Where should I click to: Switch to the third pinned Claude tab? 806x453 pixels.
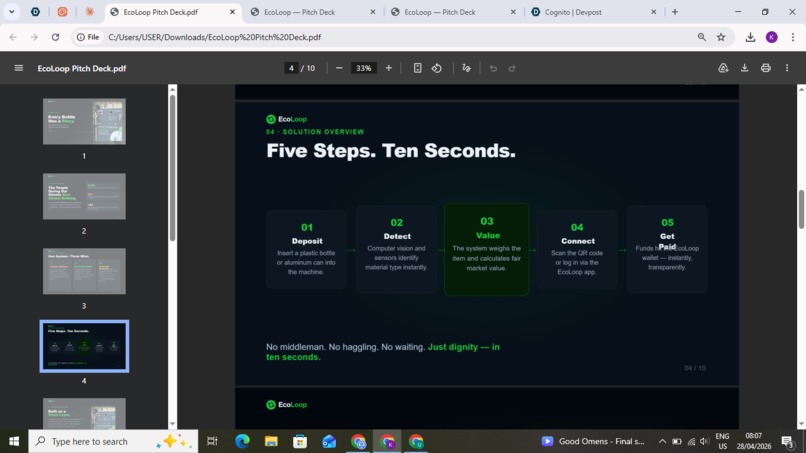[89, 12]
